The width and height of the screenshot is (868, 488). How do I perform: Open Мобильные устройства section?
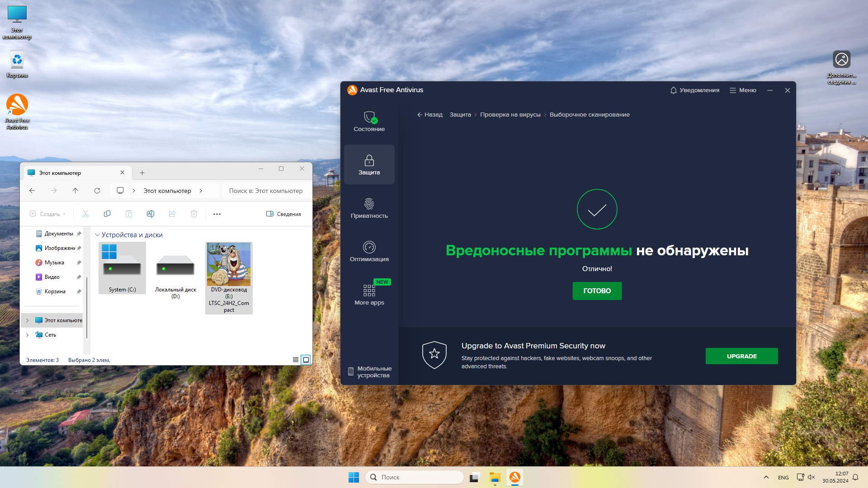click(x=369, y=372)
